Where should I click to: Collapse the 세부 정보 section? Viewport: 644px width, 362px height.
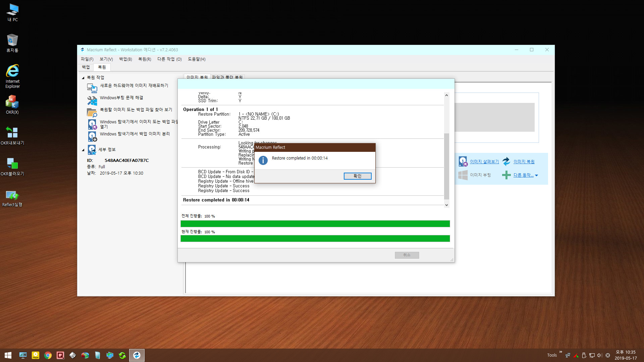[83, 150]
